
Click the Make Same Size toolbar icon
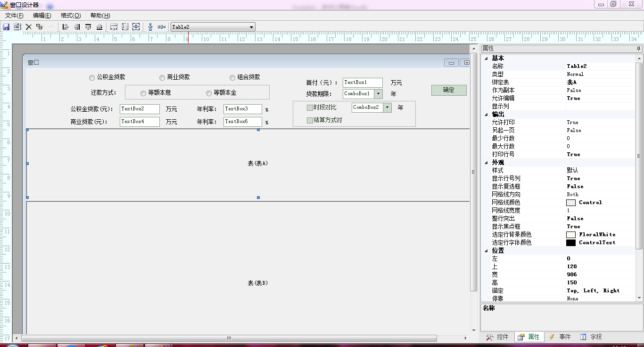[136, 27]
